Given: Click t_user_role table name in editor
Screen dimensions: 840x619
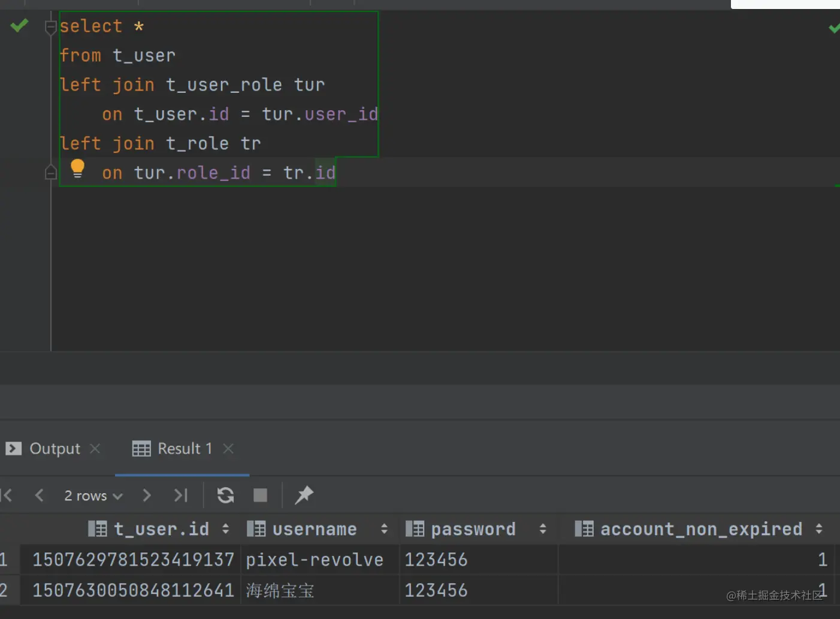Looking at the screenshot, I should pyautogui.click(x=224, y=85).
